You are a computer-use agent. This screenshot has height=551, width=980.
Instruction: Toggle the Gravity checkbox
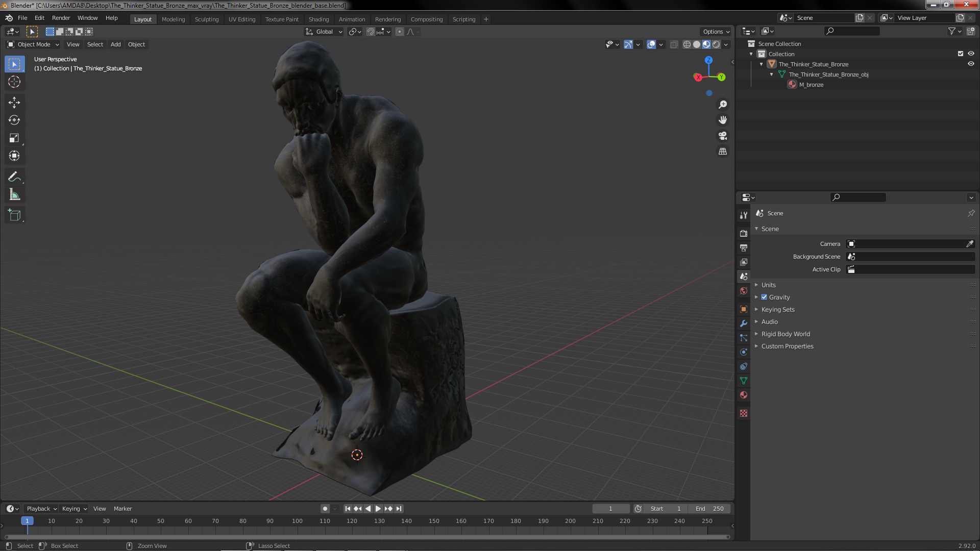tap(764, 297)
